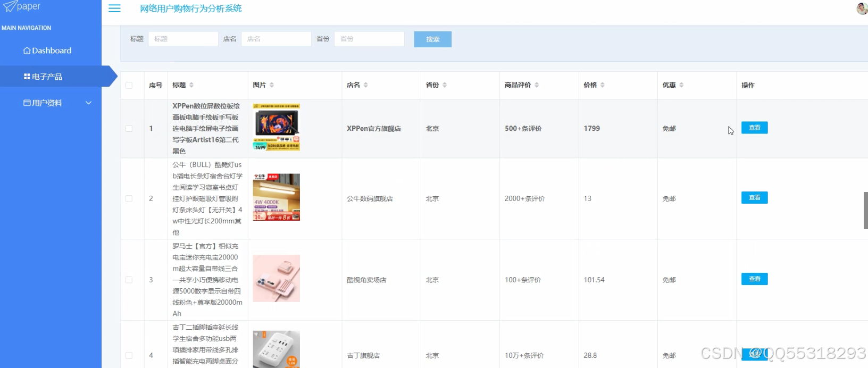Click the 公牛数码旗舰店 shop name
The image size is (868, 368).
click(x=370, y=198)
